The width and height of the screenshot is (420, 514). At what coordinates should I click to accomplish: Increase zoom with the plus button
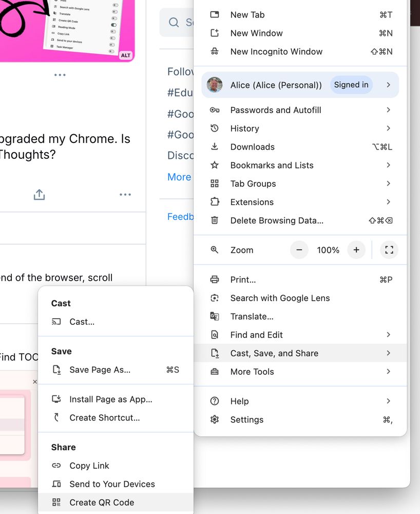click(x=356, y=250)
